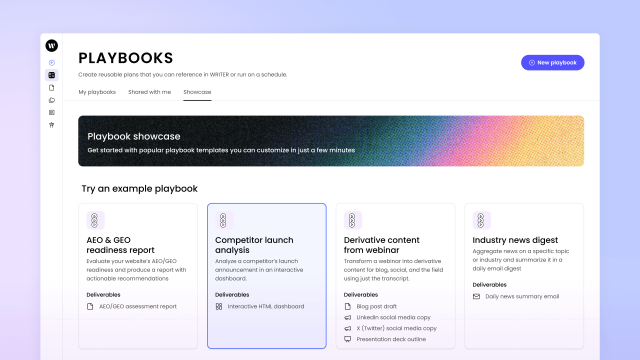Click the playbook icon on the Competitor launch analysis card

pos(224,220)
